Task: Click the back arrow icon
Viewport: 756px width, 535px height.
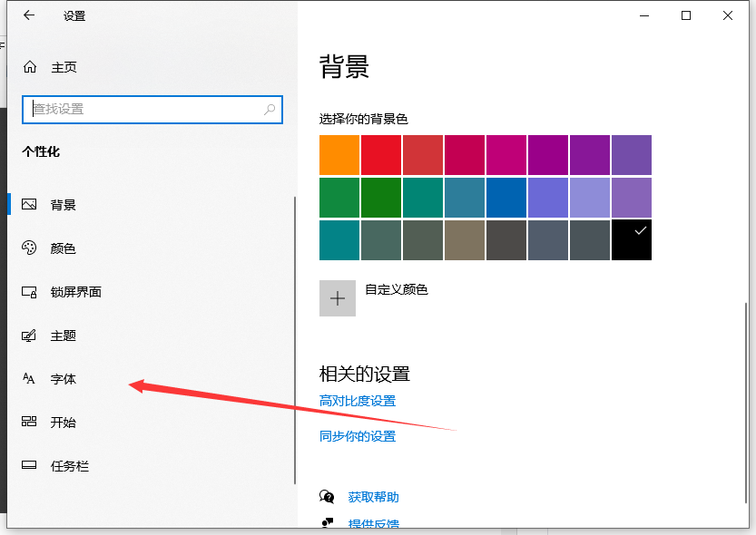Action: (29, 15)
